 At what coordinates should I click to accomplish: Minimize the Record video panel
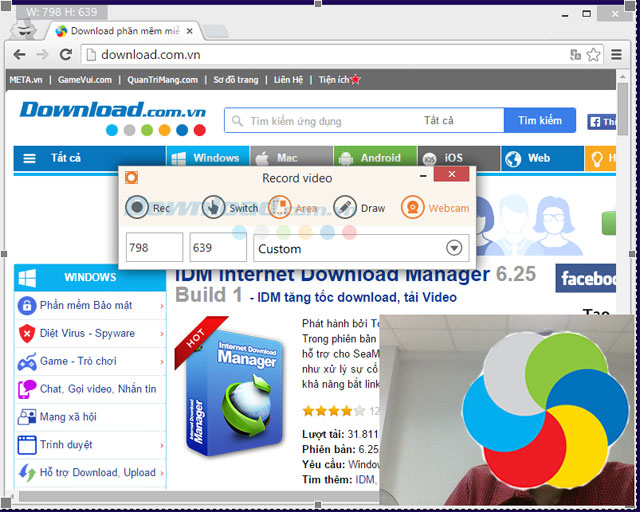(423, 176)
